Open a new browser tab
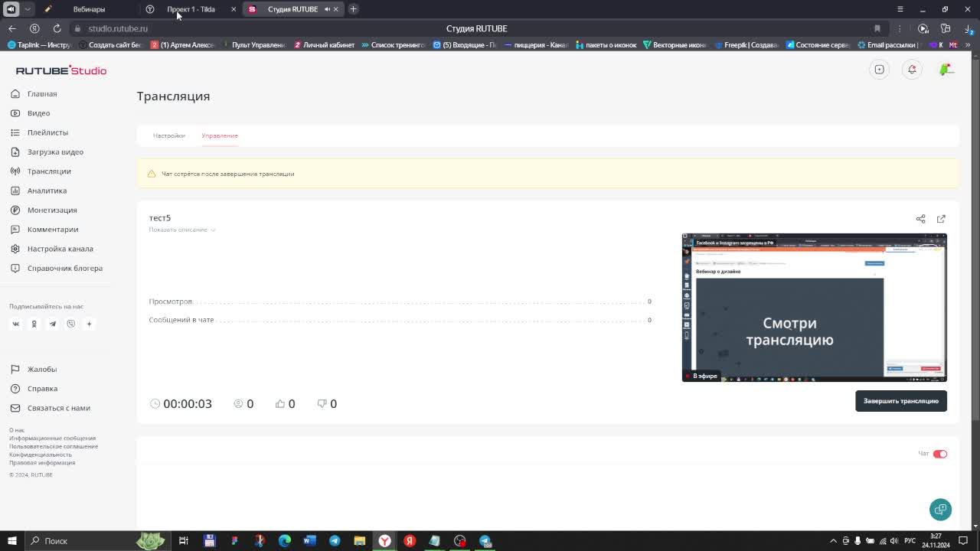Viewport: 980px width, 551px height. pos(353,9)
